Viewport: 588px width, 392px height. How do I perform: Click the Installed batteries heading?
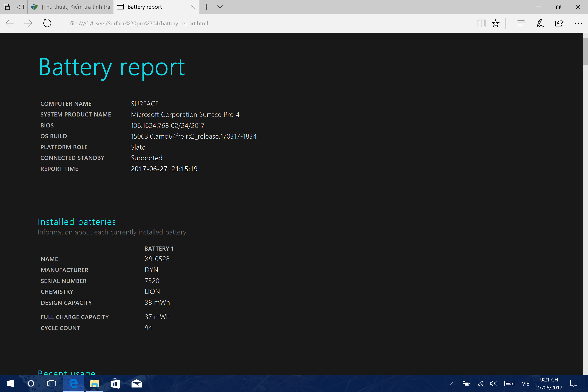(77, 222)
